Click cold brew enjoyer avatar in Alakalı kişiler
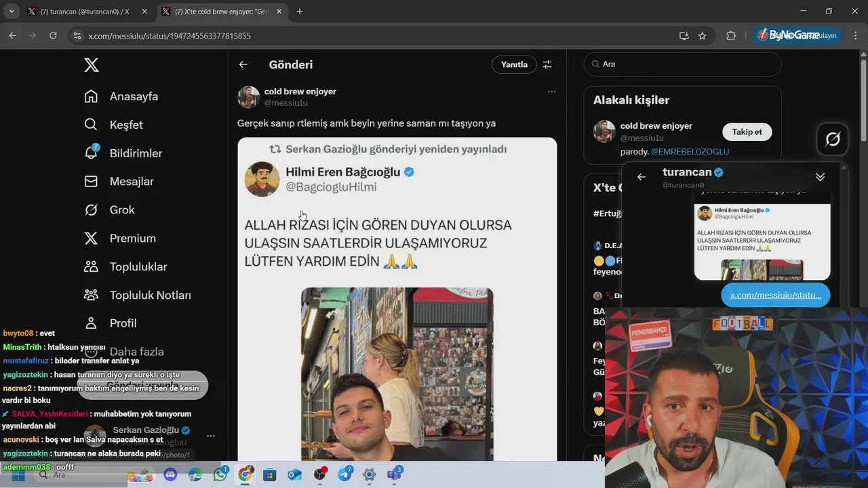This screenshot has width=868, height=488. pyautogui.click(x=604, y=131)
